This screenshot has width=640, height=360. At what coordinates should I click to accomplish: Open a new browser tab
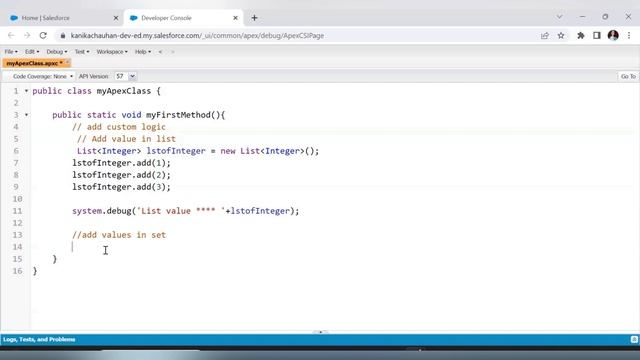coord(254,18)
